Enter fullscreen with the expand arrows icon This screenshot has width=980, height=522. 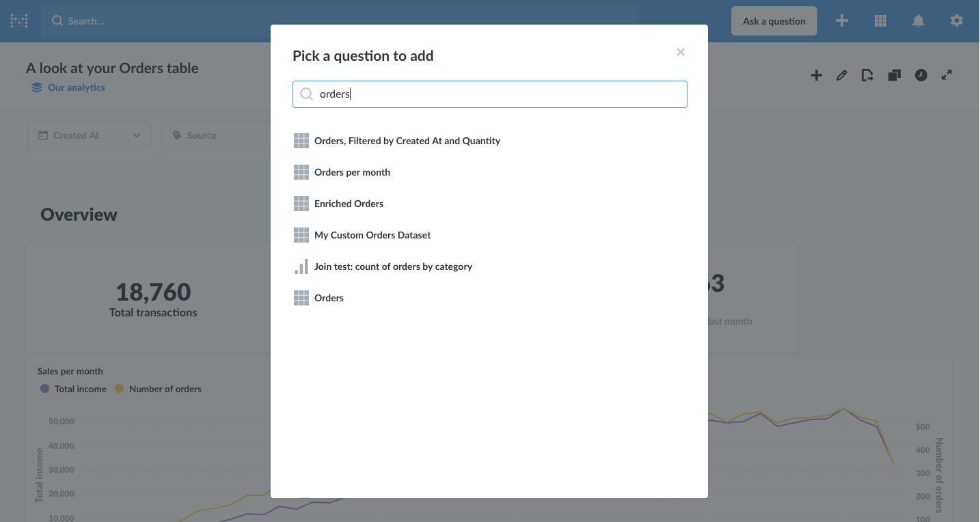point(947,75)
